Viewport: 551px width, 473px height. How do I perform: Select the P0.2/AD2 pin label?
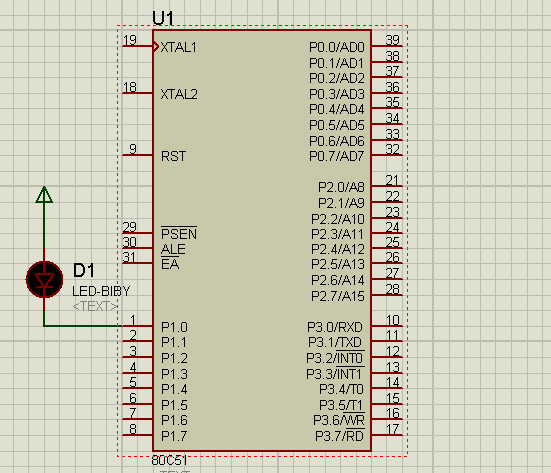point(337,78)
